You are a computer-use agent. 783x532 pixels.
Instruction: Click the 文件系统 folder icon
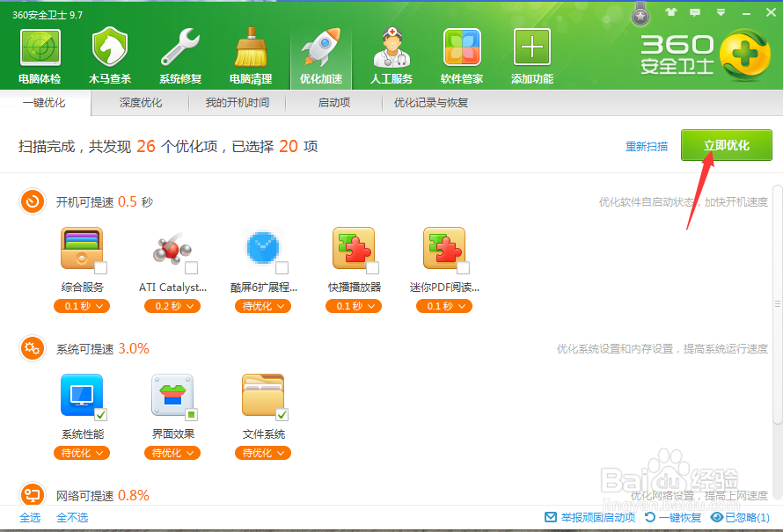pos(263,395)
